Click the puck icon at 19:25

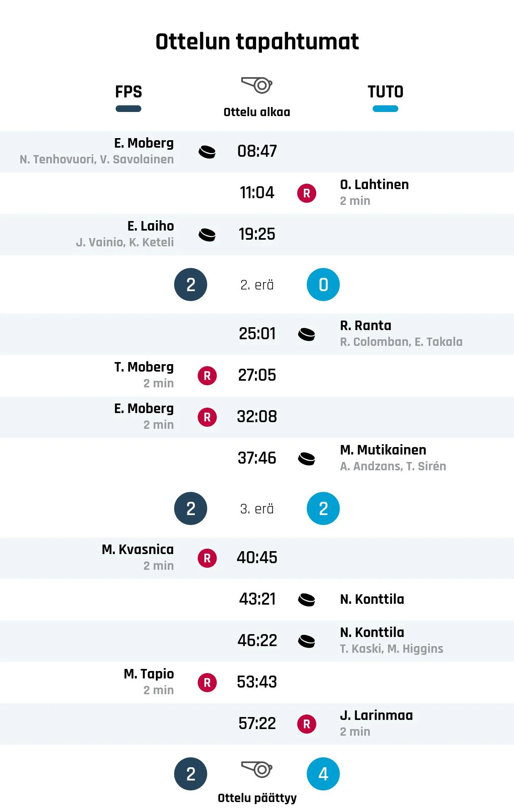207,235
